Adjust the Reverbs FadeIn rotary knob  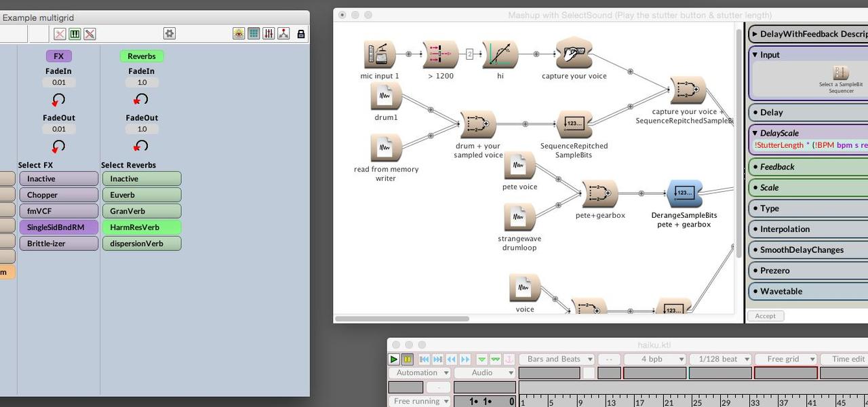141,100
